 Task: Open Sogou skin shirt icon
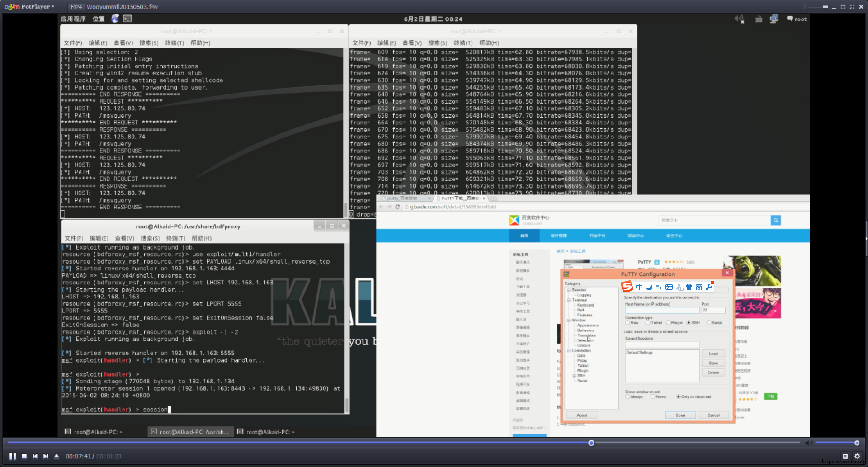pyautogui.click(x=689, y=287)
